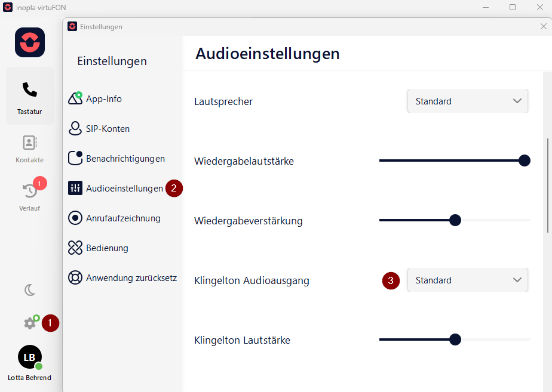Select SIP-Konten in settings menu
Screen dimensions: 552x392
(x=99, y=129)
